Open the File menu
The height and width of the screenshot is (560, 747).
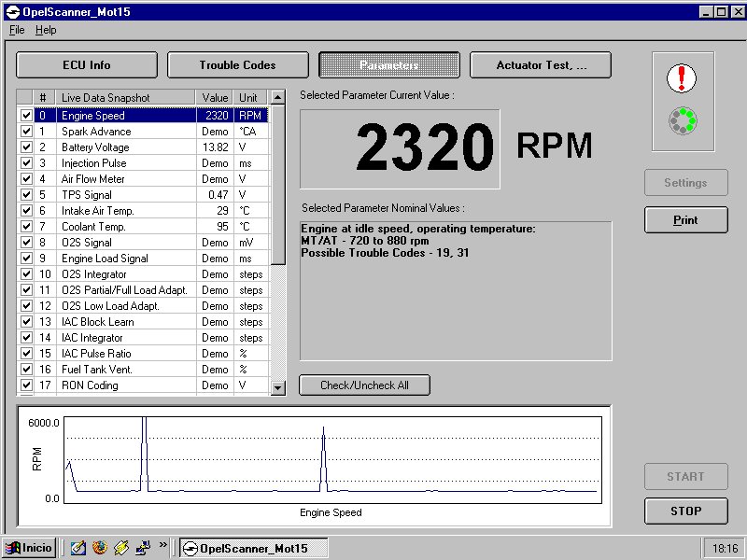(x=17, y=30)
